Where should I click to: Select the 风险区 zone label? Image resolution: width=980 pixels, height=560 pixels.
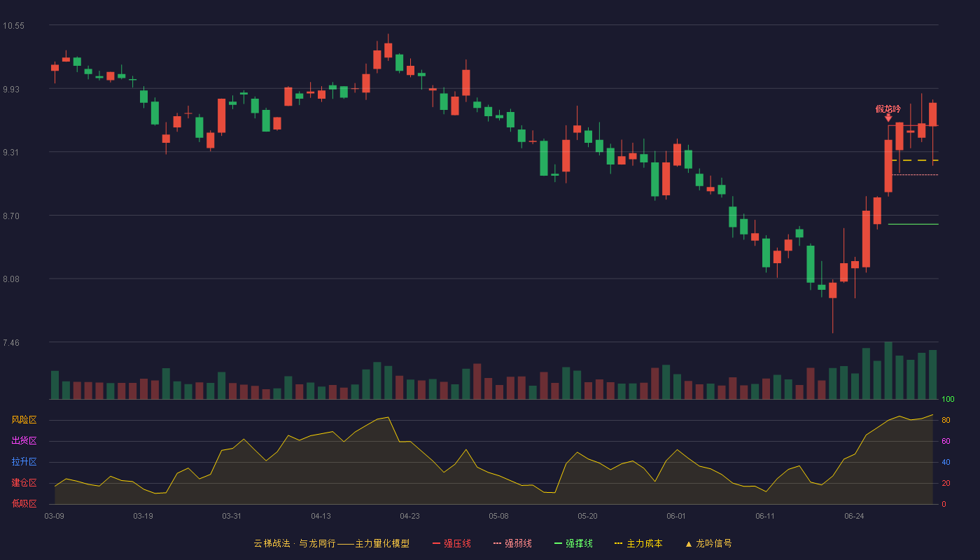pyautogui.click(x=24, y=420)
